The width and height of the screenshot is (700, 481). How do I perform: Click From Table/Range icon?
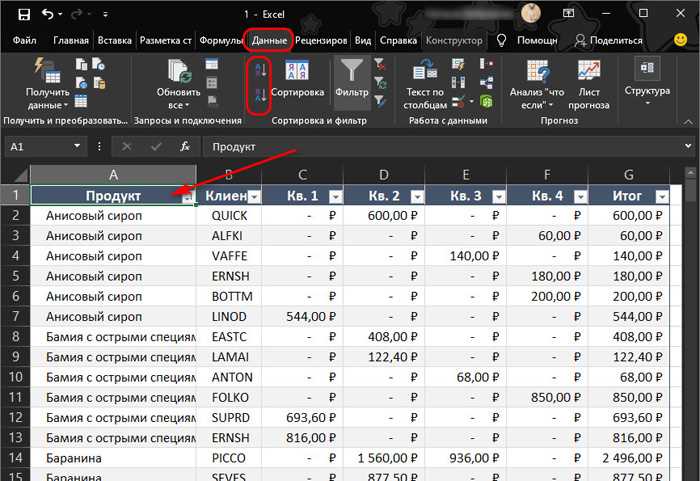[x=81, y=101]
